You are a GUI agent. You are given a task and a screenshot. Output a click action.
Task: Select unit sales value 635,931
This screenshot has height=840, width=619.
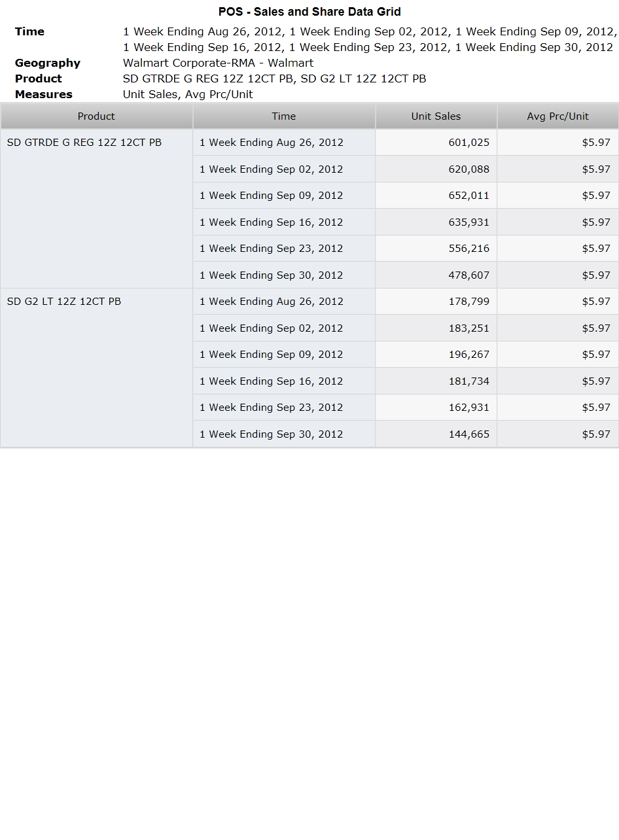click(436, 222)
